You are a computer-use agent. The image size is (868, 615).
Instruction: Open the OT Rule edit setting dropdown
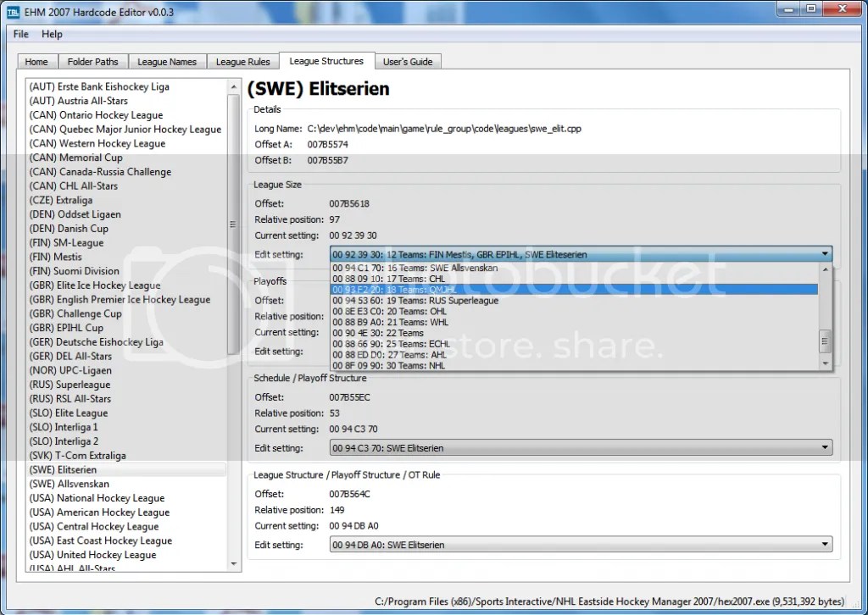[x=581, y=545]
